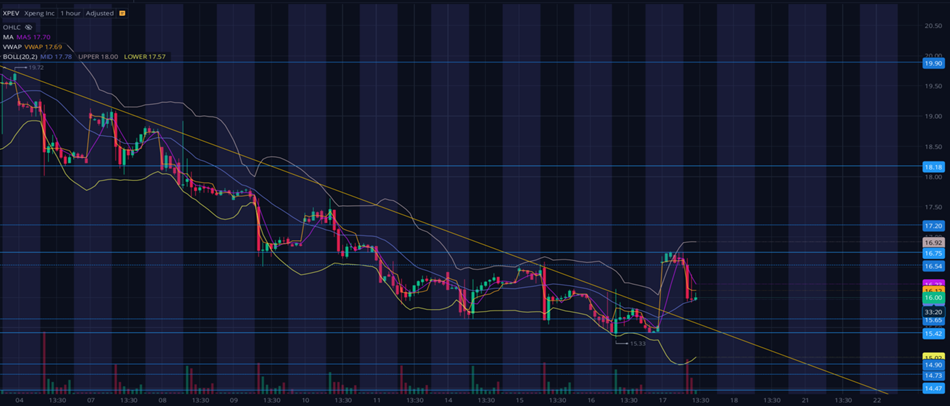Select the 19.90 horizontal line price tag
The width and height of the screenshot is (950, 406).
(932, 63)
